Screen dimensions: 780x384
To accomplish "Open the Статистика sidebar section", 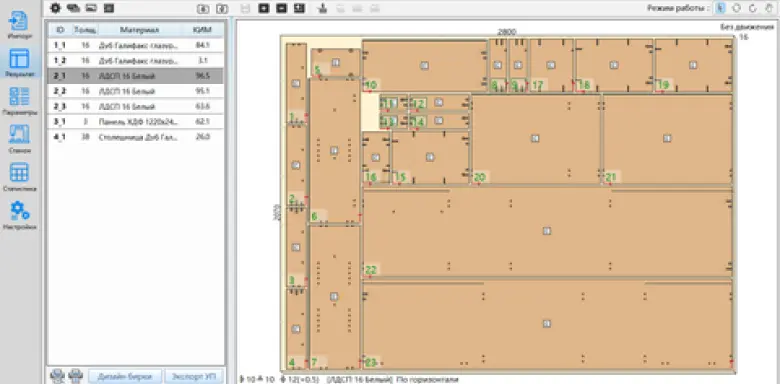I will point(19,177).
